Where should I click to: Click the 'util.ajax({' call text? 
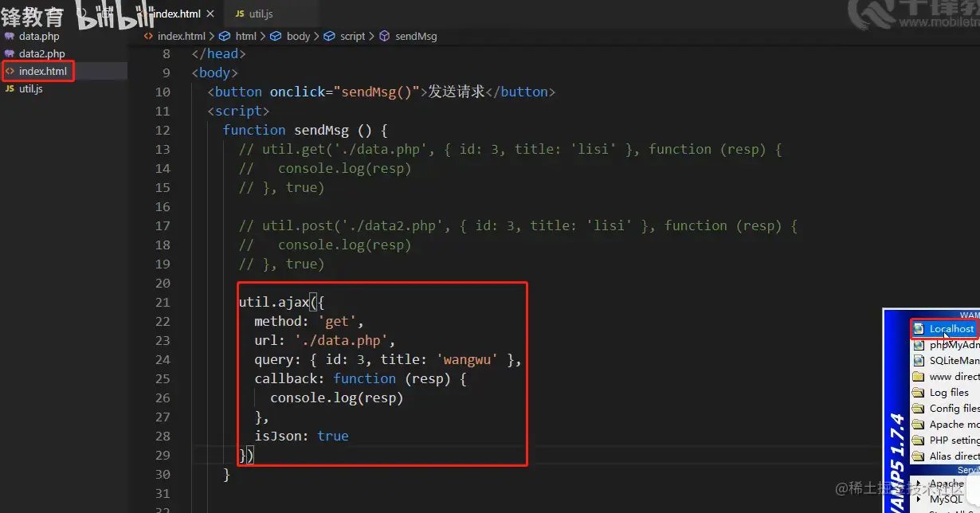point(281,303)
